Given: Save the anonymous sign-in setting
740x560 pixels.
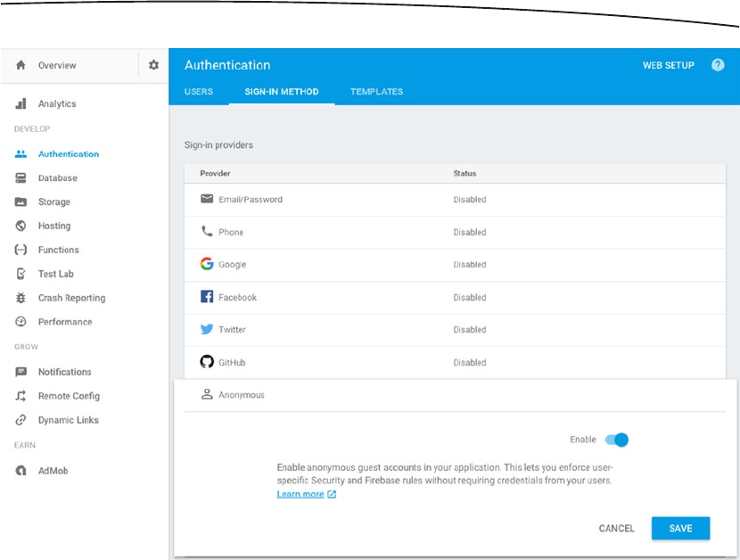Looking at the screenshot, I should pos(680,529).
